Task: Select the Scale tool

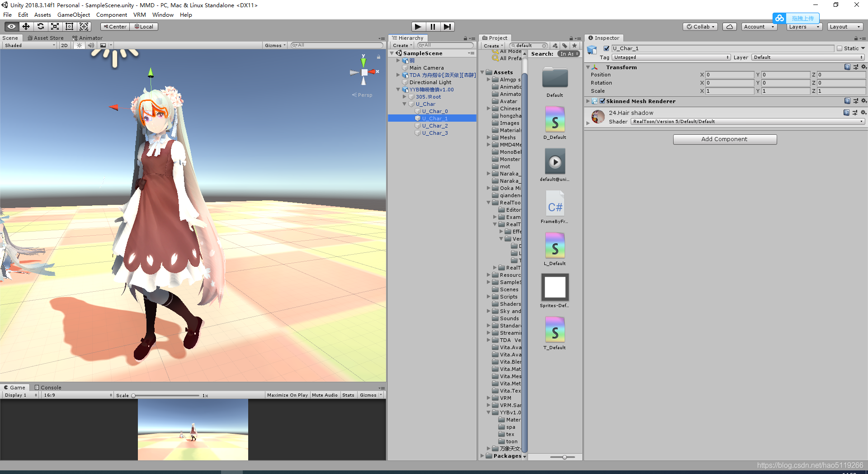Action: (55, 26)
